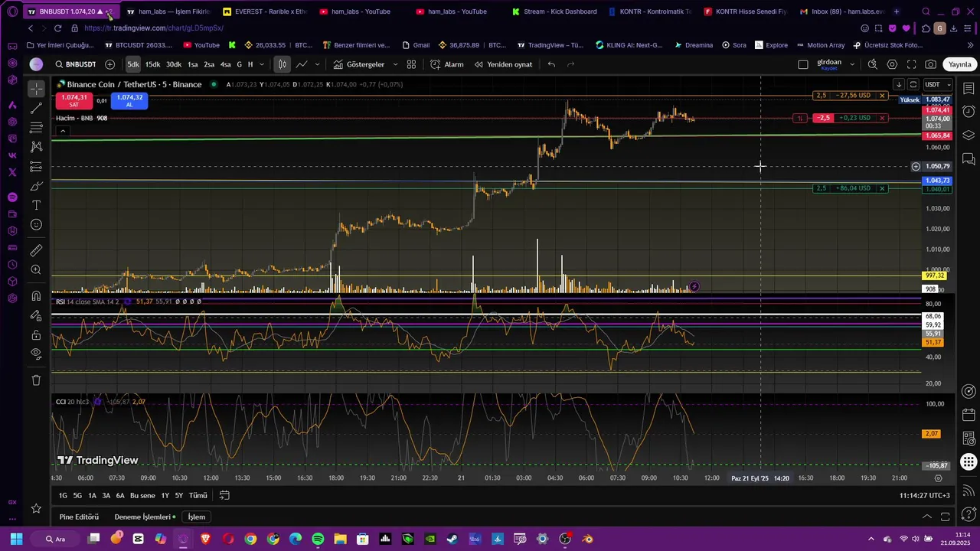Select the 30dk timeframe
Screen dimensions: 980x551
click(x=174, y=64)
